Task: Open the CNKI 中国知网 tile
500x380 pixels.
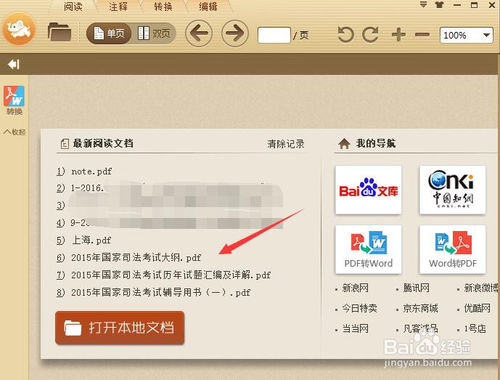Action: point(452,190)
